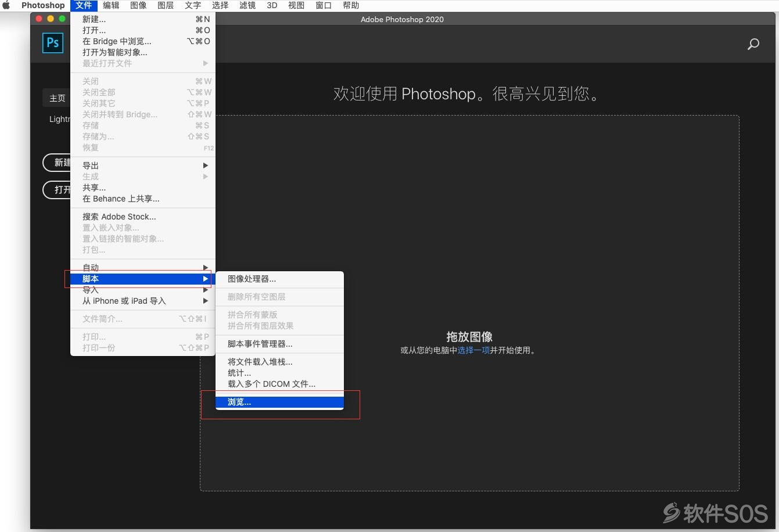Open the 选择 menu in menu bar
Viewport: 779px width, 532px height.
pos(220,5)
